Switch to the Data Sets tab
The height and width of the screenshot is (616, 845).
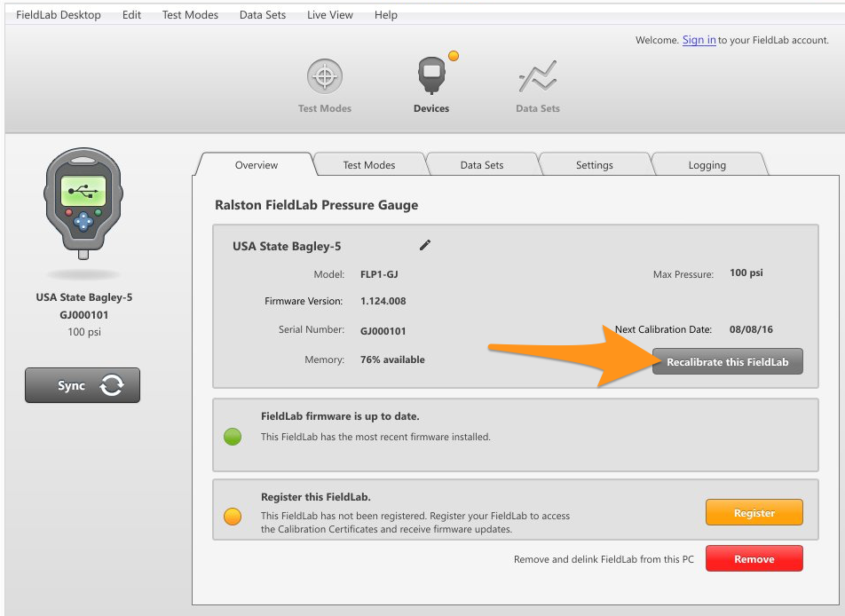(482, 164)
